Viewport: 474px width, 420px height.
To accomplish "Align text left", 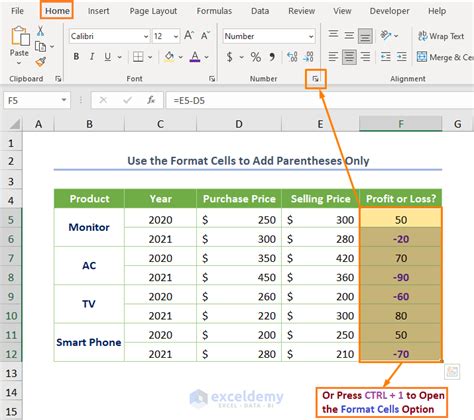I will pyautogui.click(x=333, y=57).
